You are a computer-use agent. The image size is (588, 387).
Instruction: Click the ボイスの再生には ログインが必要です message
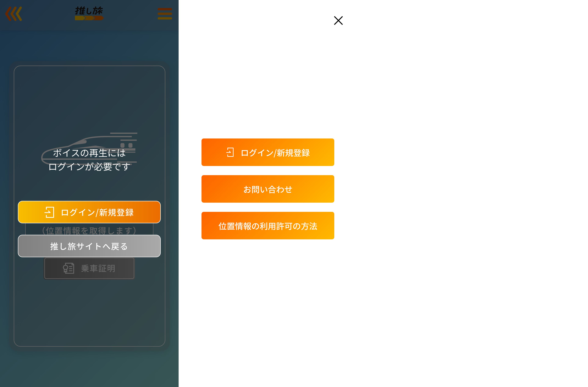[89, 160]
